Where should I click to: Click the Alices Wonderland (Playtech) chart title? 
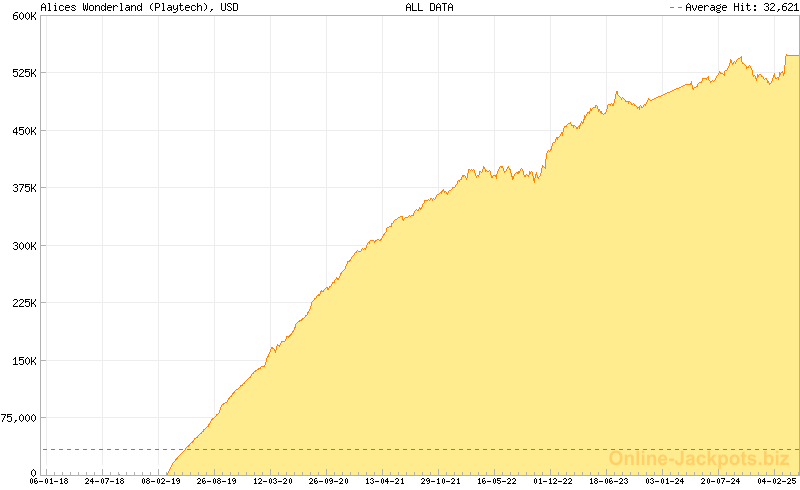[124, 7]
